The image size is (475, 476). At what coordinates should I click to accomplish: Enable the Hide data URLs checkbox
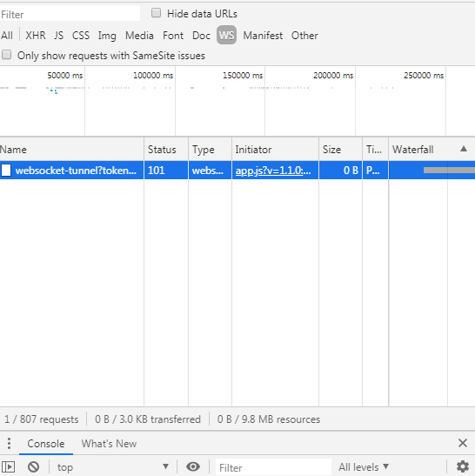(x=156, y=13)
